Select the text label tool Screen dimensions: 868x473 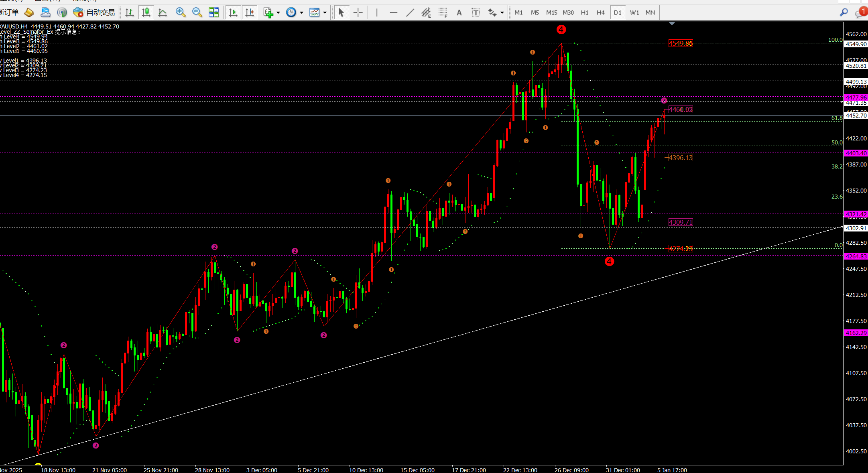[476, 12]
